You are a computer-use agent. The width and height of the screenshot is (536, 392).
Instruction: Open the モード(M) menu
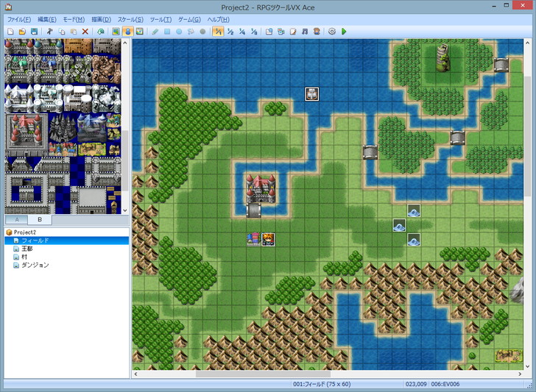(74, 19)
